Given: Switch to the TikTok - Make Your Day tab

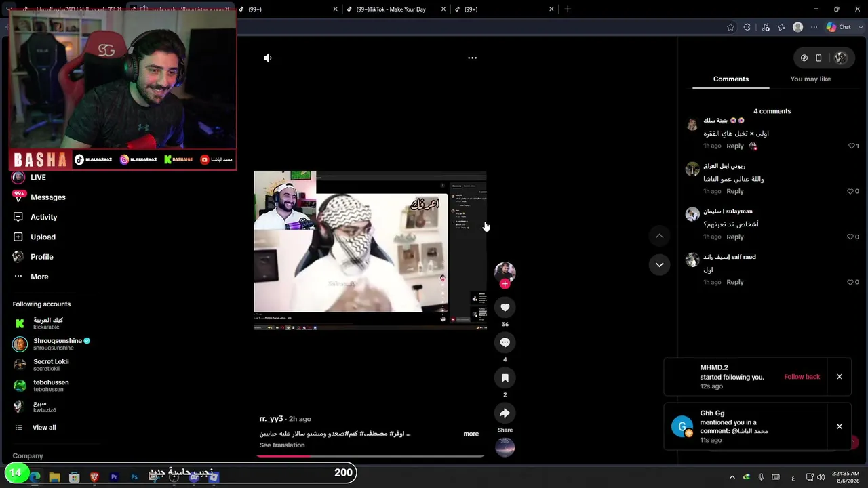Looking at the screenshot, I should click(395, 9).
